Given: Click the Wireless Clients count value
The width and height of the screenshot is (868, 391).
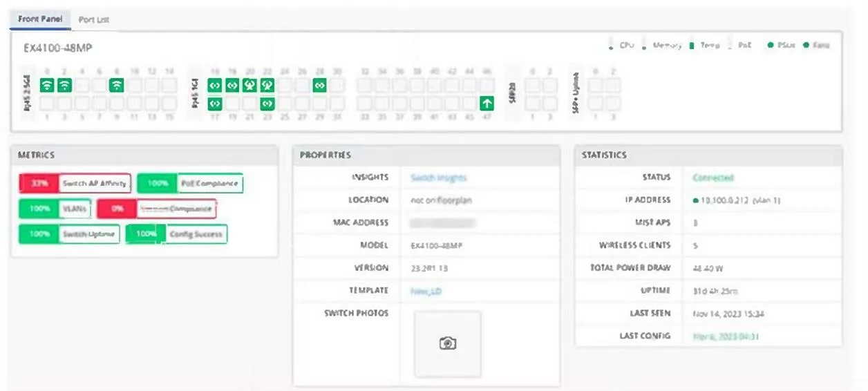Looking at the screenshot, I should tap(695, 245).
